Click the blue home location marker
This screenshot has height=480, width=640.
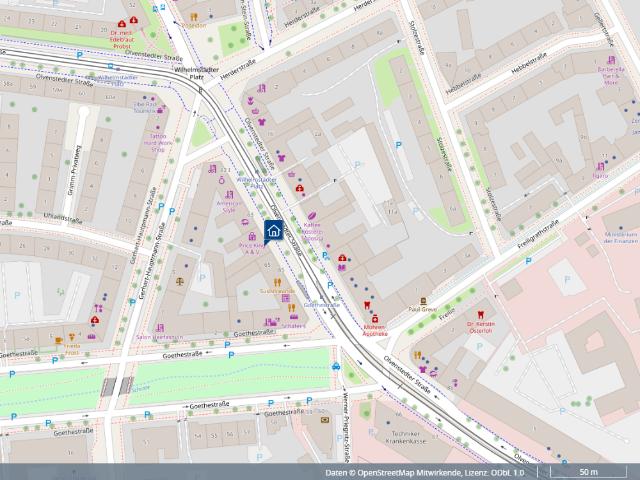pyautogui.click(x=273, y=231)
